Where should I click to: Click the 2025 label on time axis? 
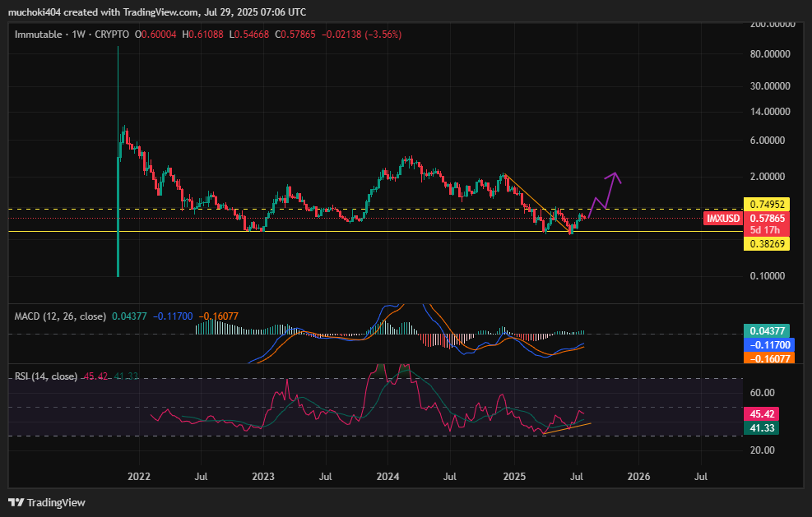(x=514, y=477)
